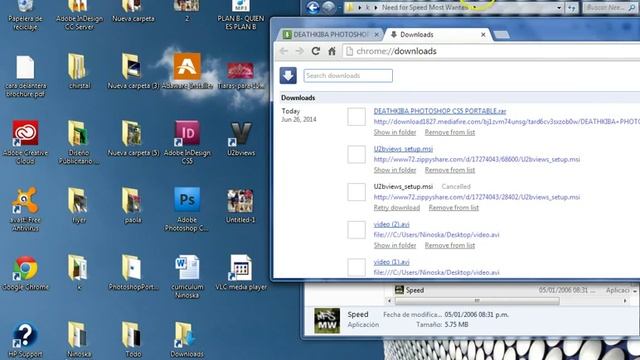Open video (1).avi download link
Screen dimensions: 640x360
pyautogui.click(x=391, y=262)
